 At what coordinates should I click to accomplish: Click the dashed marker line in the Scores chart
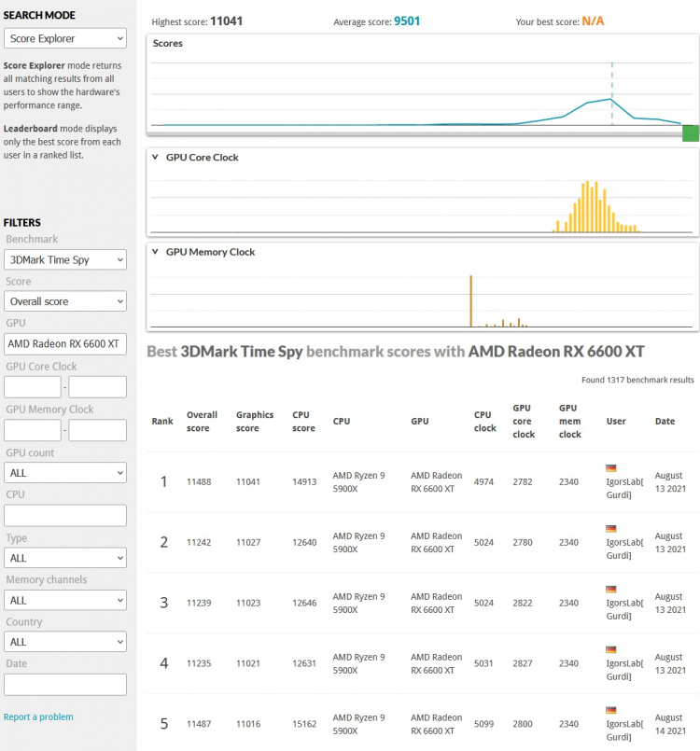[612, 93]
